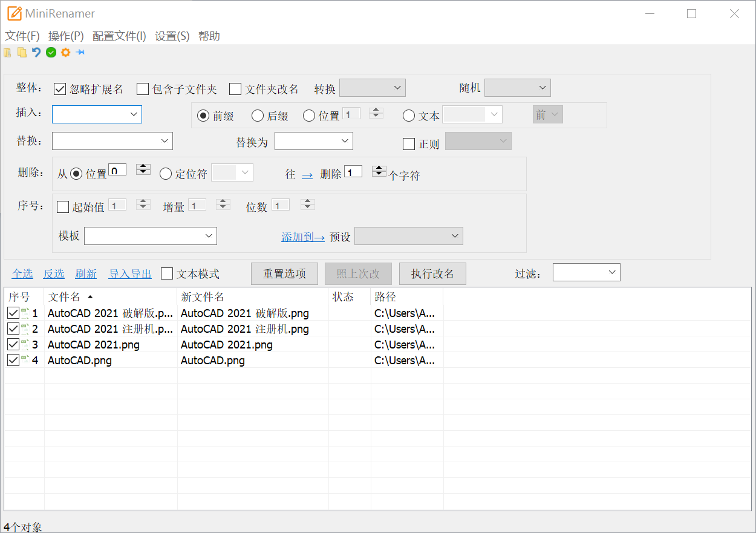Viewport: 756px width, 533px height.
Task: Select the 后缀 radio button
Action: coord(257,116)
